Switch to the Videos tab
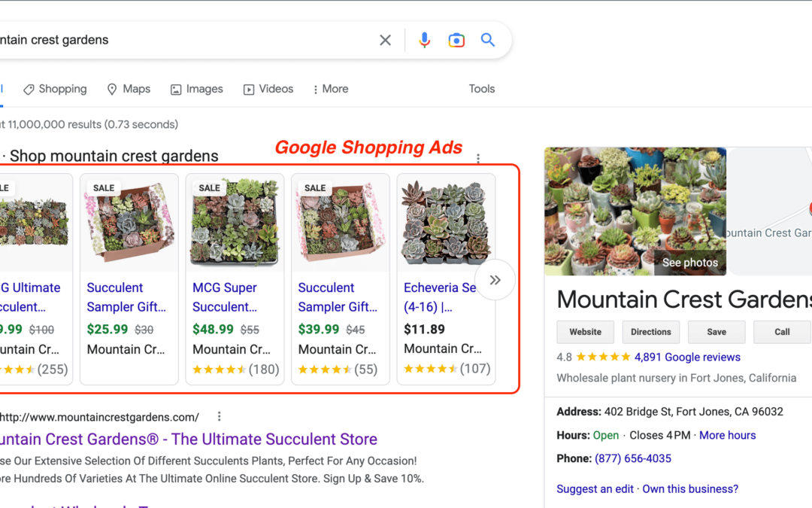The width and height of the screenshot is (812, 508). (268, 89)
